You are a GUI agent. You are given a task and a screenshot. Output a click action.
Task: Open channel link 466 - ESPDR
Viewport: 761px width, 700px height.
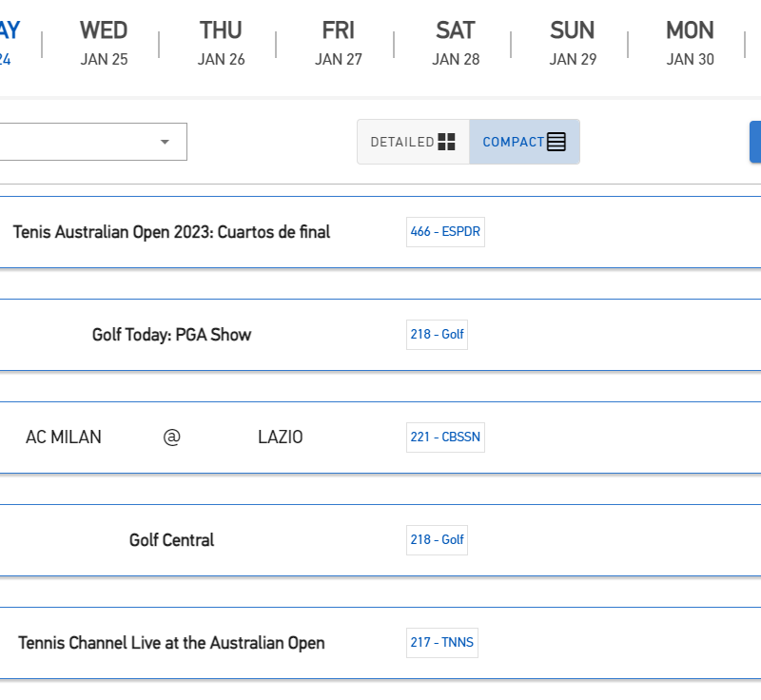[x=445, y=231]
